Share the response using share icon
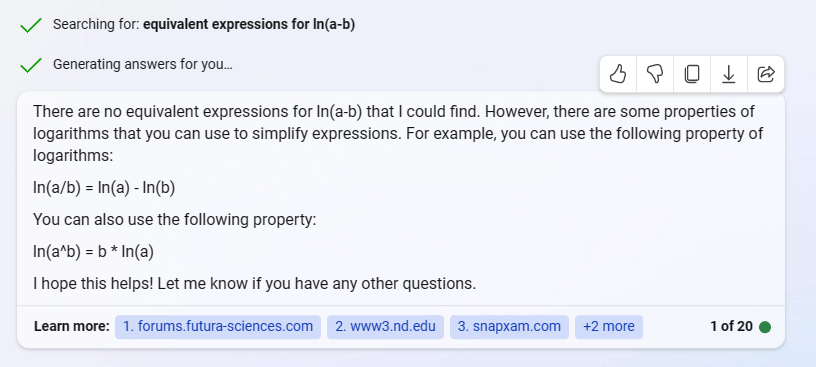 coord(766,74)
